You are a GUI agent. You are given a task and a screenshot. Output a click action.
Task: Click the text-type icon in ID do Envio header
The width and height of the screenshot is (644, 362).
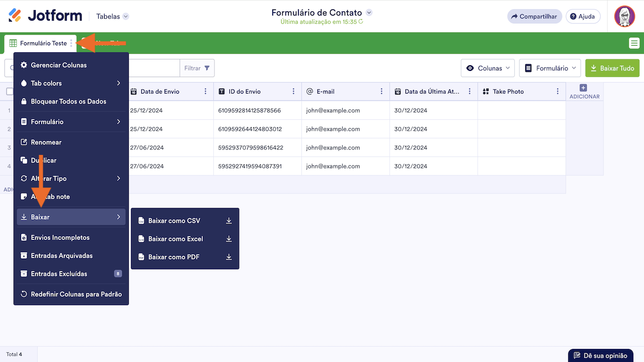point(222,92)
